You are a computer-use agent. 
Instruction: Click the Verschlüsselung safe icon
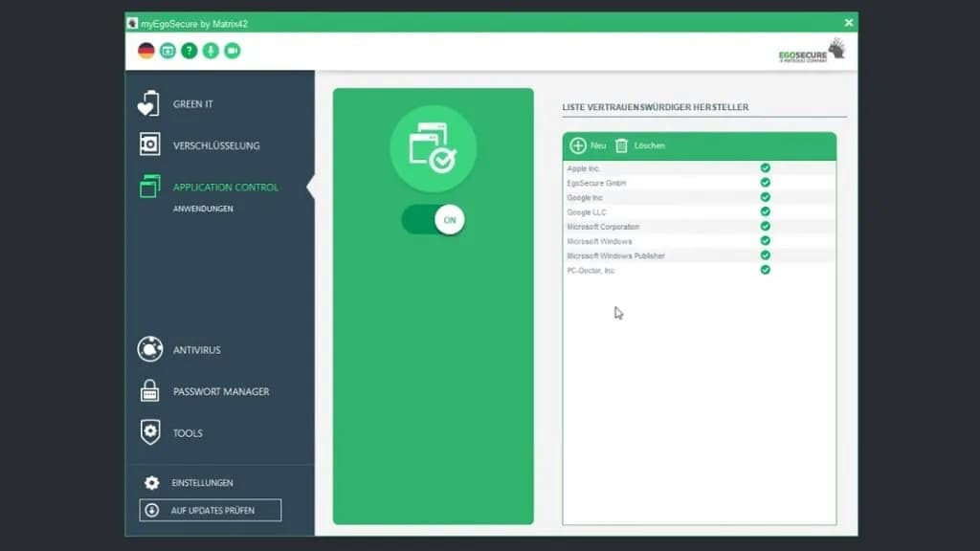[149, 144]
